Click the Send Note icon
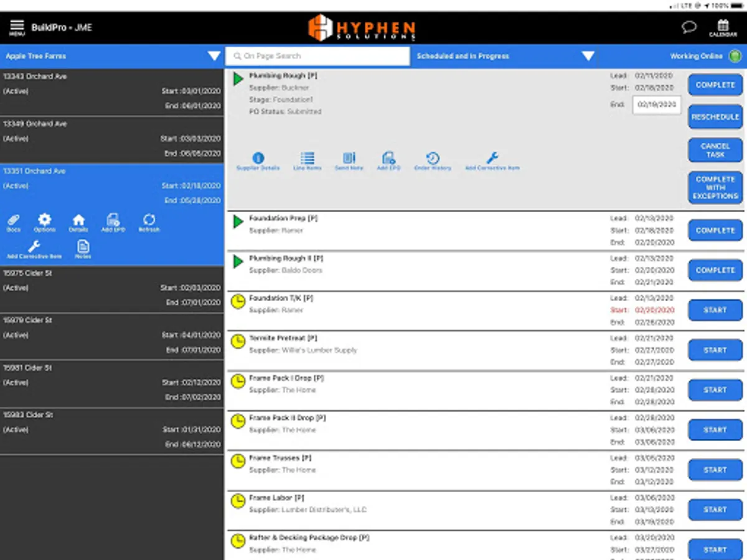This screenshot has width=747, height=560. coord(349,161)
